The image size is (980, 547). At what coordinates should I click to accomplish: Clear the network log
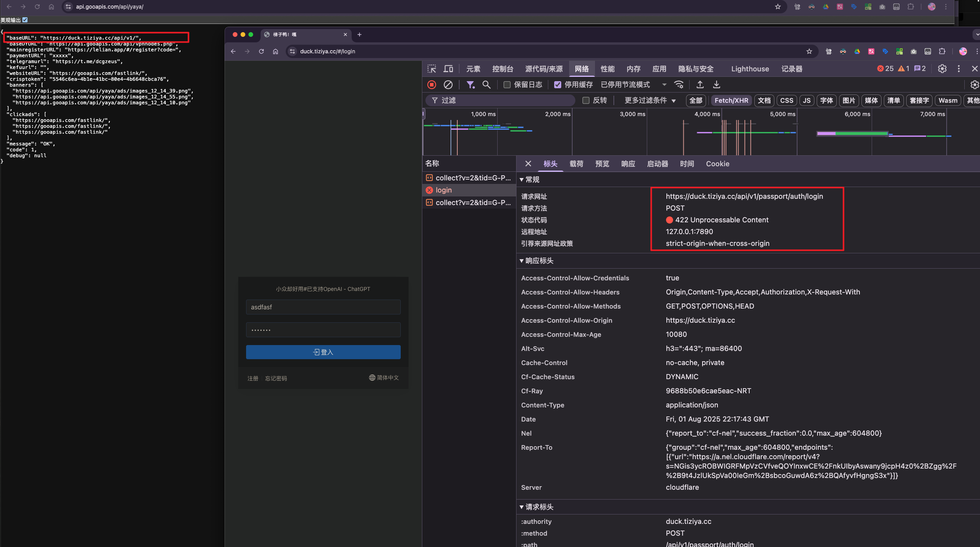point(448,85)
